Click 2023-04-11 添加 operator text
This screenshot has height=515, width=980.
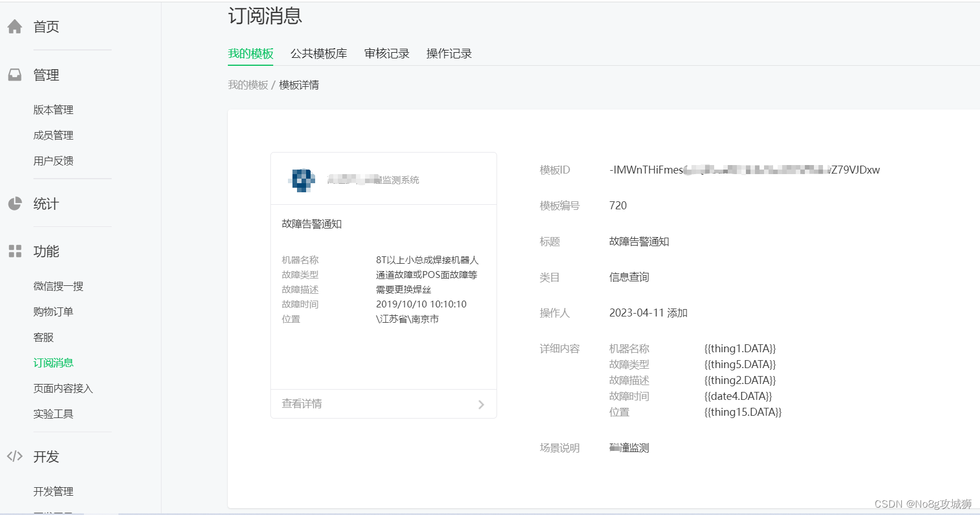click(x=648, y=313)
